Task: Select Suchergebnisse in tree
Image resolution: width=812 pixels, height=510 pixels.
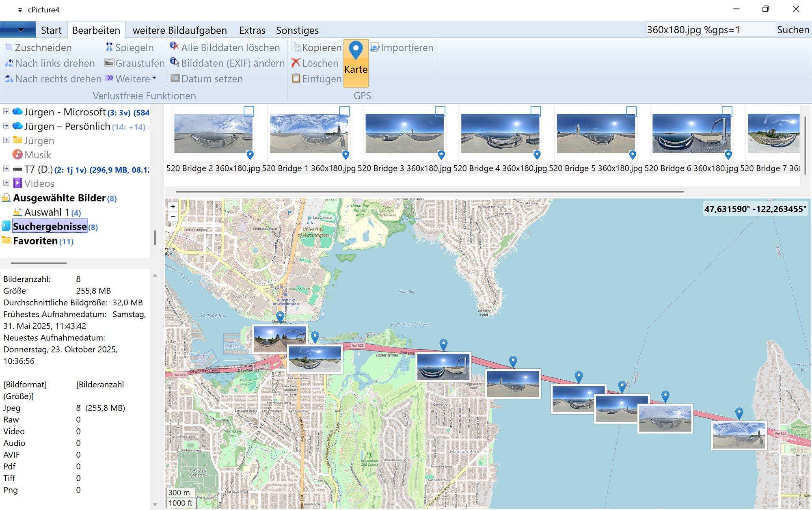Action: click(50, 226)
